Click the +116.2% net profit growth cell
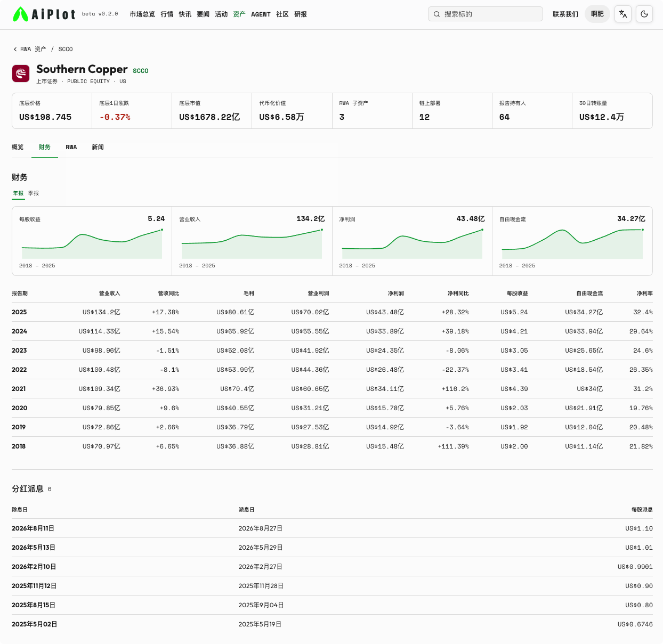Screen dimensions: 663x644 pyautogui.click(x=455, y=389)
